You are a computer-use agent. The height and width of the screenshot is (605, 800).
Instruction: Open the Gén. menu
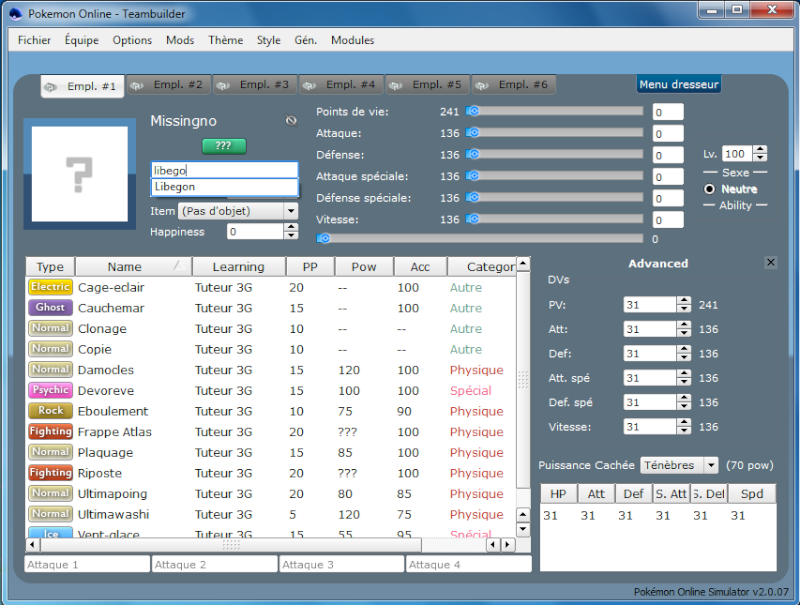tap(306, 40)
